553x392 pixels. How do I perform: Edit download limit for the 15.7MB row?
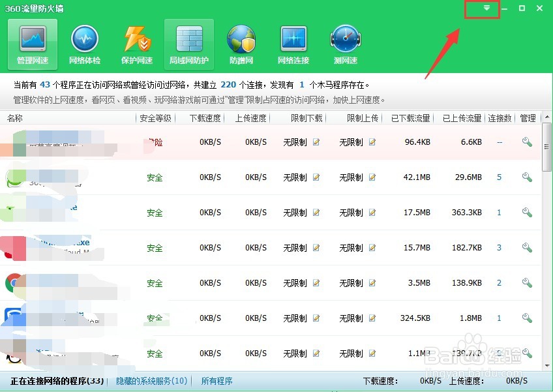316,248
